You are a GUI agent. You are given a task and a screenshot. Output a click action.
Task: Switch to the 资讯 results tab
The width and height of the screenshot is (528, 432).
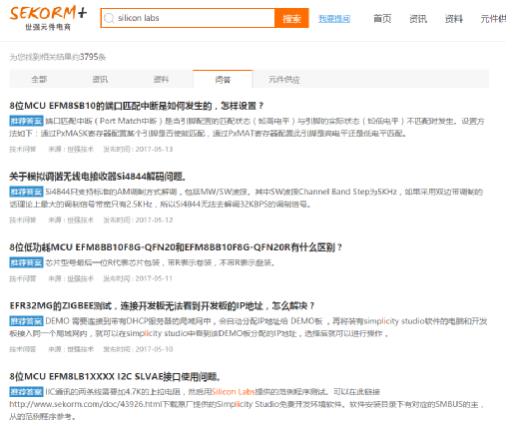[100, 79]
